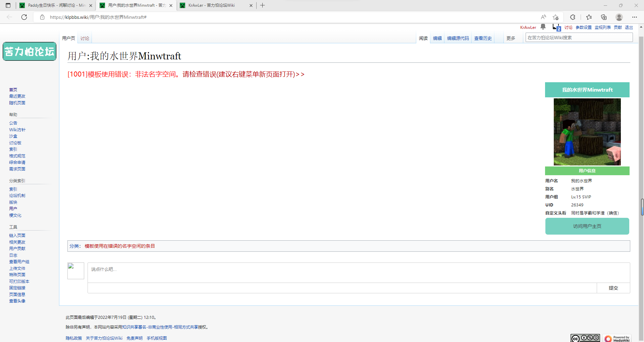This screenshot has height=342, width=644.
Task: Click the browser refresh icon
Action: pyautogui.click(x=24, y=17)
